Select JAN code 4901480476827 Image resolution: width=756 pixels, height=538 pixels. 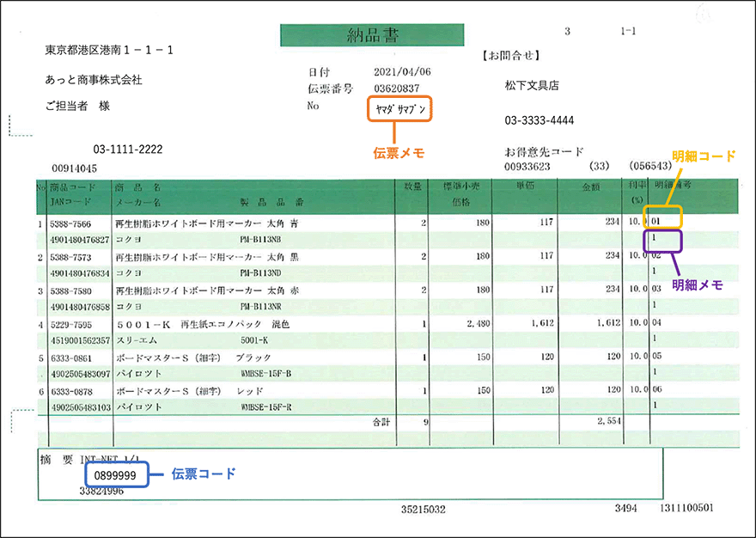[80, 240]
